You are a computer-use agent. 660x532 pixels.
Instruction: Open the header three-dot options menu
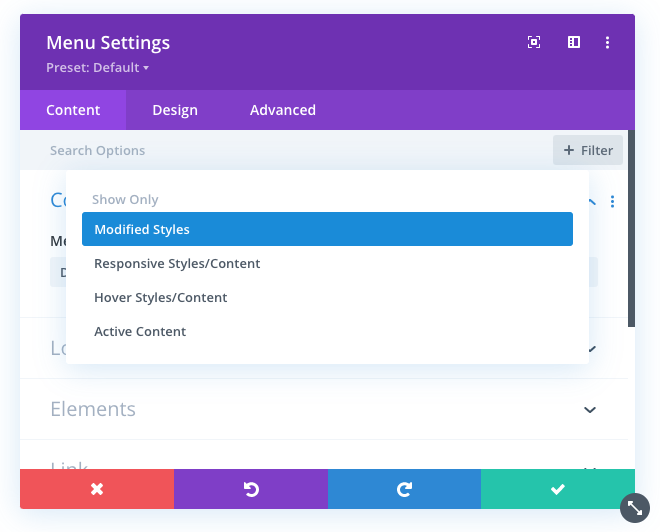click(607, 42)
